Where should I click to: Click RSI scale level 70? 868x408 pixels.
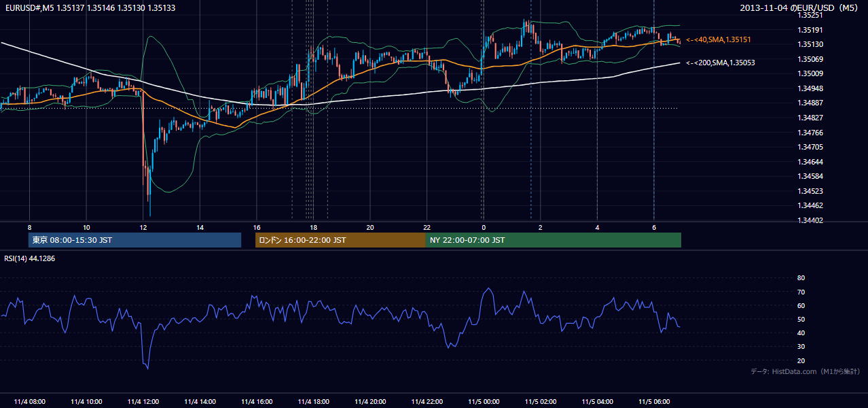[x=801, y=292]
